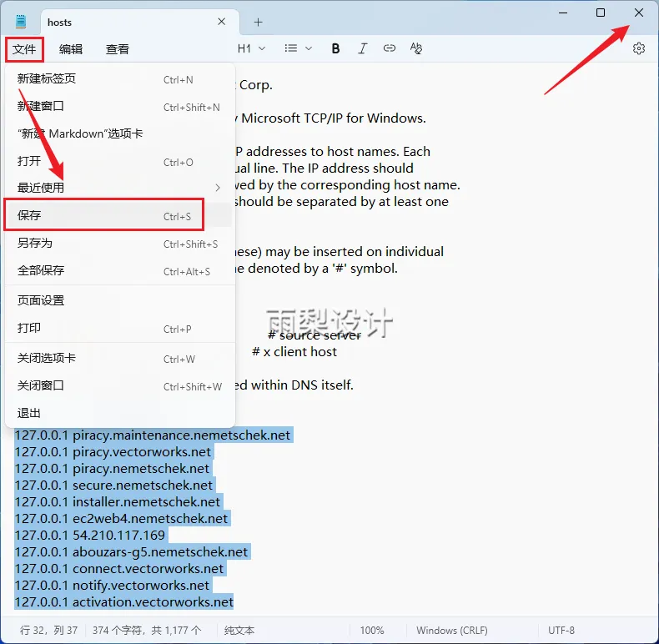Click 保存 in the file menu
Image resolution: width=659 pixels, height=644 pixels.
click(x=118, y=216)
